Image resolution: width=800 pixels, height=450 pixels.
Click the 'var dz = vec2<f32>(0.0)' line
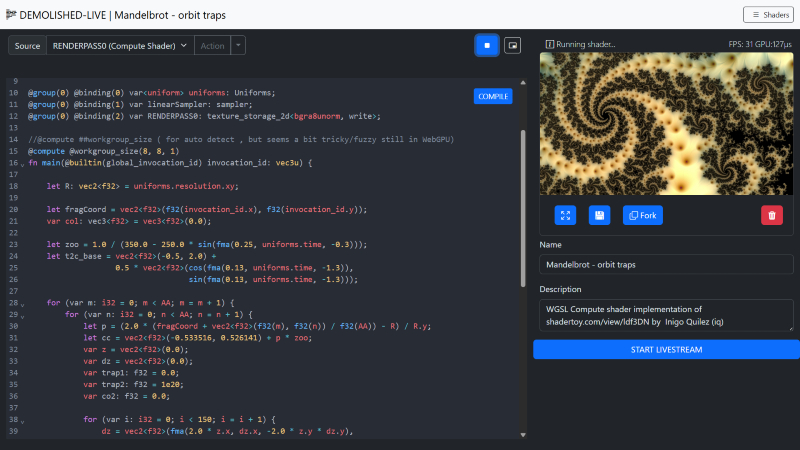[x=138, y=361]
